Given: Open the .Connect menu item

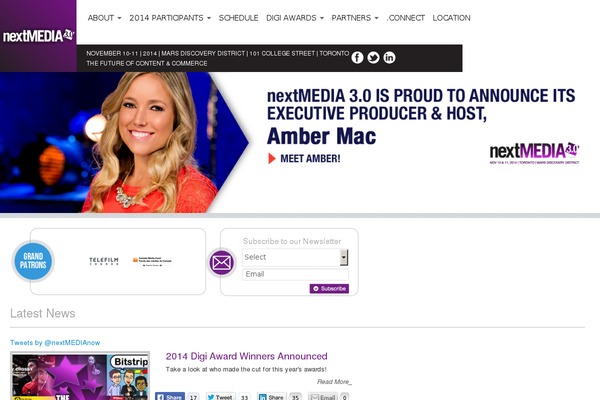Looking at the screenshot, I should [406, 18].
